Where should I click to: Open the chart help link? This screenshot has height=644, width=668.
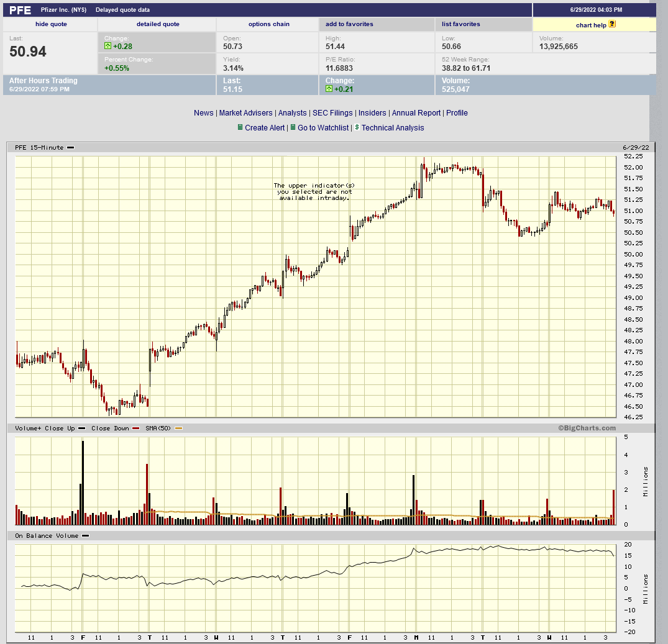click(591, 25)
